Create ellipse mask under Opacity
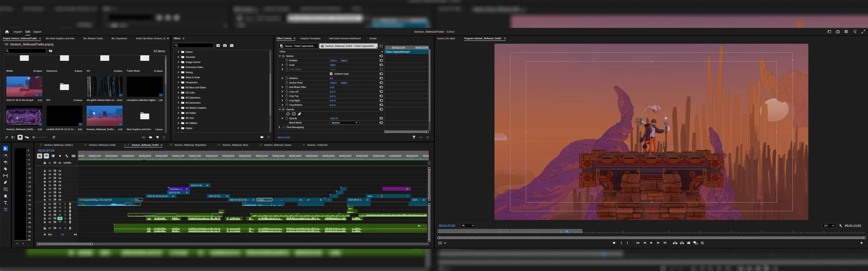The image size is (868, 271). [288, 114]
